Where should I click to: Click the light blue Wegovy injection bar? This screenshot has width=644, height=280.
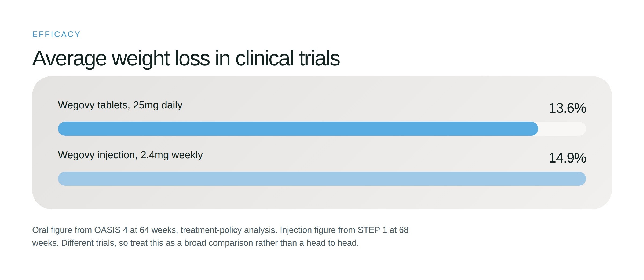tap(322, 179)
